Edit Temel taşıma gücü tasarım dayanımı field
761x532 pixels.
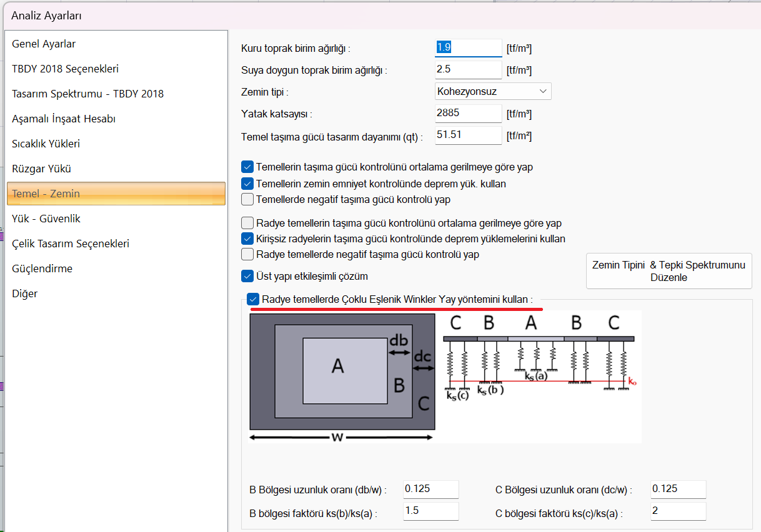click(x=468, y=135)
